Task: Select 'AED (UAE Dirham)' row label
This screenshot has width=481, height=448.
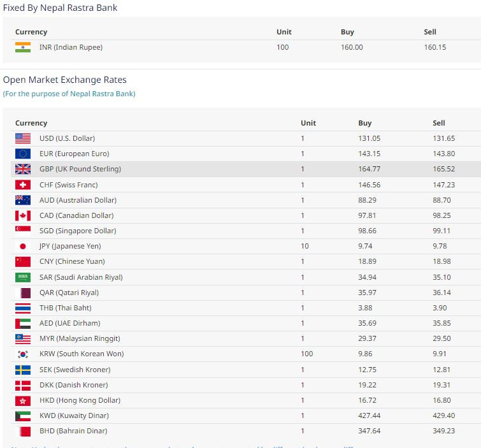Action: coord(69,324)
